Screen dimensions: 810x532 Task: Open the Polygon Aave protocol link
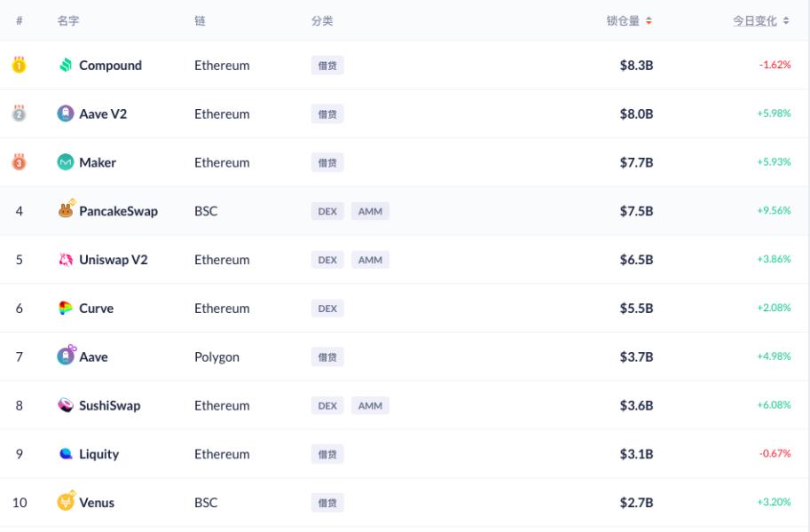(93, 357)
